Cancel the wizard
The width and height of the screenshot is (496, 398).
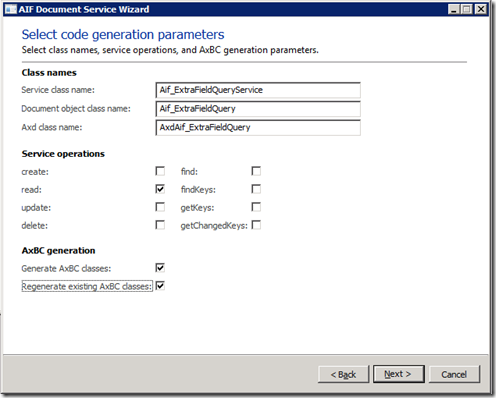[454, 374]
